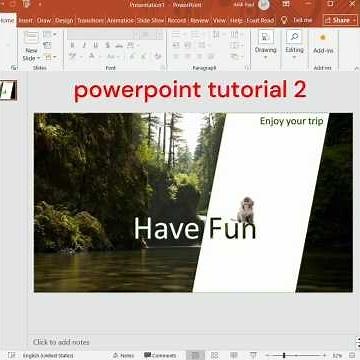360x360 pixels.
Task: Open the Animations tab
Action: point(120,21)
